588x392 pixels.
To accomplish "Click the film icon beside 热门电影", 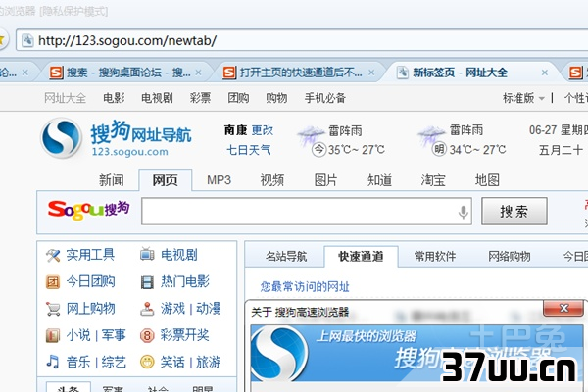I will tap(147, 282).
